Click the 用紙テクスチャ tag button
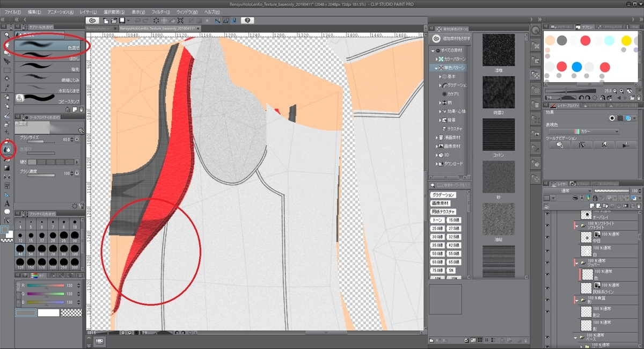644x349 pixels. pos(443,212)
